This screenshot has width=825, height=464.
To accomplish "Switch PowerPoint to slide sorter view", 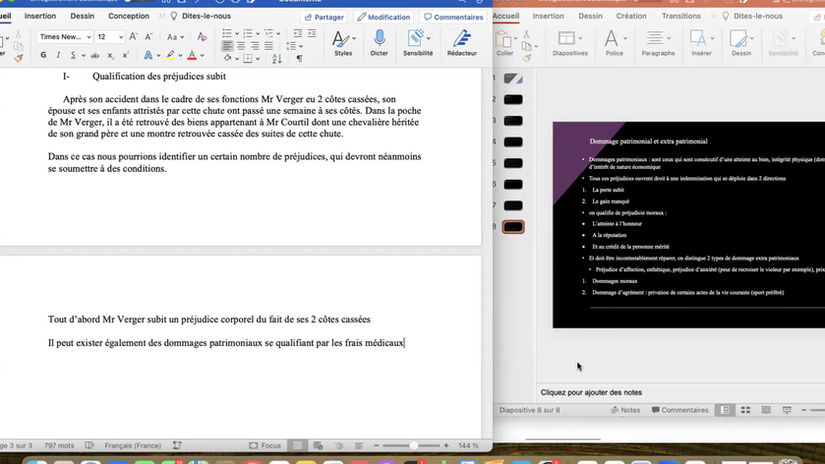I will click(x=746, y=410).
